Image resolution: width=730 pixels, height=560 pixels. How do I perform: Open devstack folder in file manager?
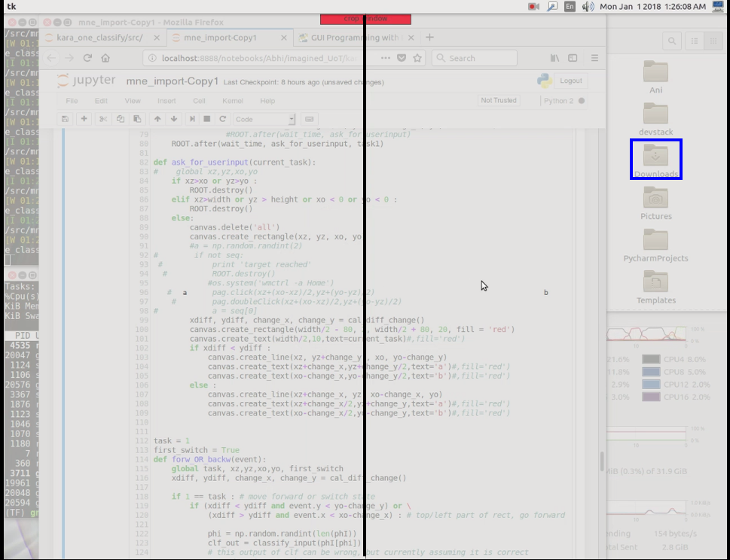point(655,119)
